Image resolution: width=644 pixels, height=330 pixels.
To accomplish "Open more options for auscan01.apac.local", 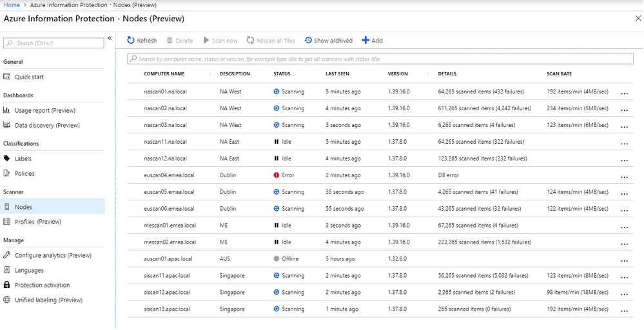I will coord(624,261).
